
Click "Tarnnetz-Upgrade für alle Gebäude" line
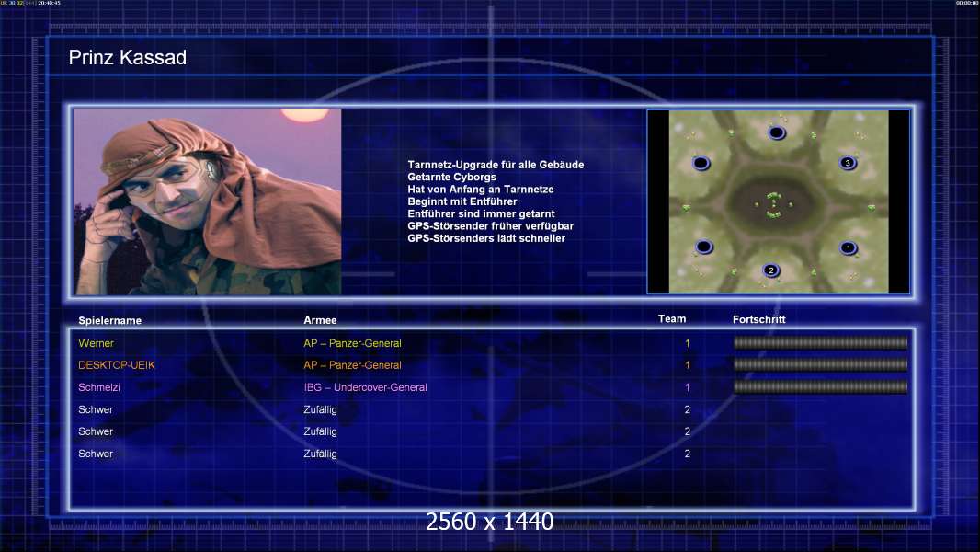(x=496, y=165)
